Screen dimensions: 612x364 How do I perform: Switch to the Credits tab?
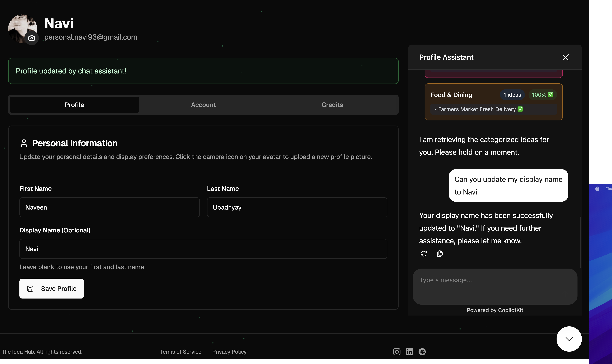[332, 105]
